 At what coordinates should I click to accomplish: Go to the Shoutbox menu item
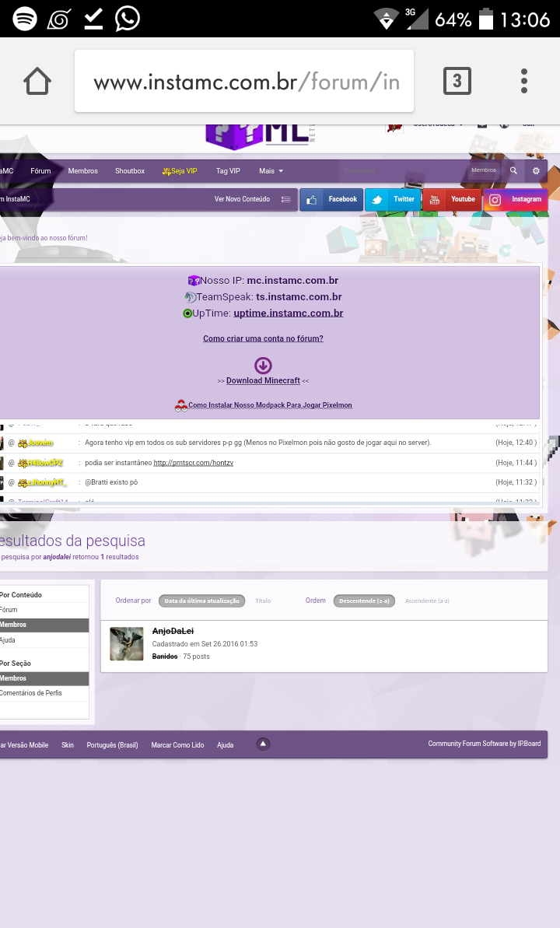pos(130,170)
